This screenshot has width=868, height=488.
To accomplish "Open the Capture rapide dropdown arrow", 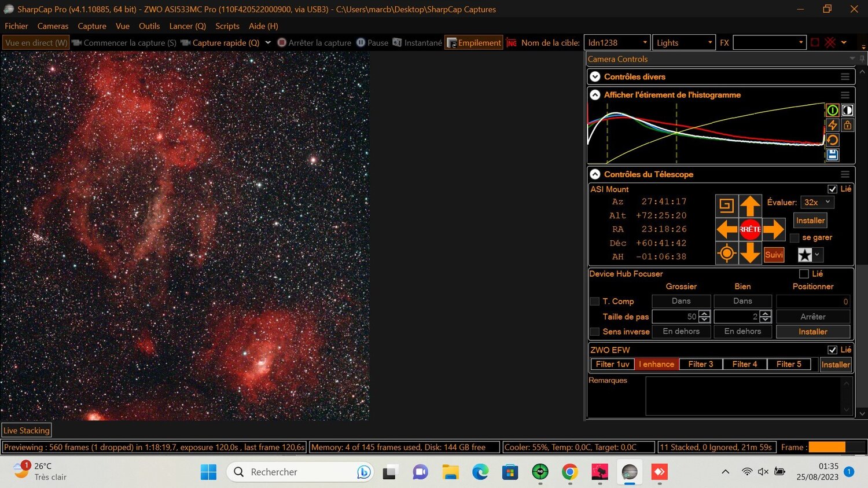I will [268, 43].
